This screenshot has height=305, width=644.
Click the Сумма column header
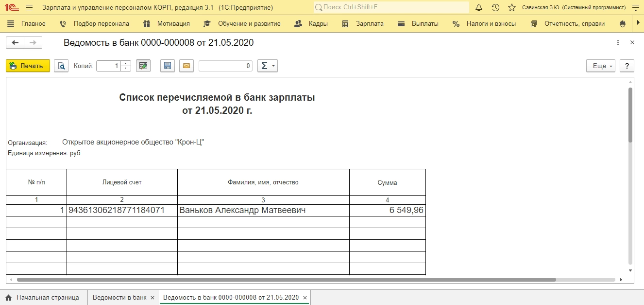coord(388,182)
